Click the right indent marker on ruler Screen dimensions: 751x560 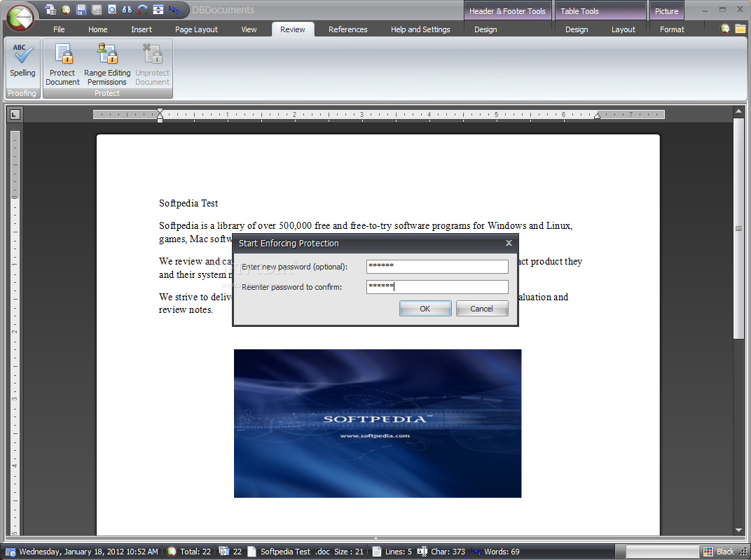[x=598, y=115]
